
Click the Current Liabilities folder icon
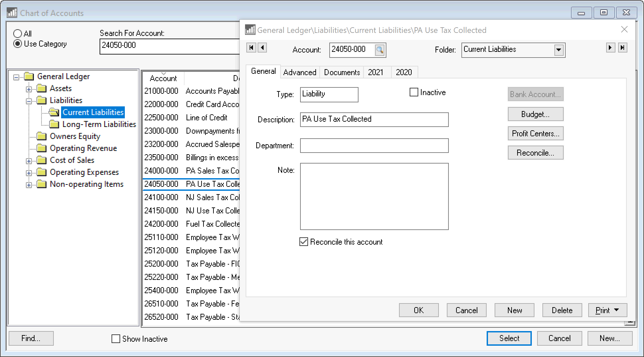tap(54, 112)
